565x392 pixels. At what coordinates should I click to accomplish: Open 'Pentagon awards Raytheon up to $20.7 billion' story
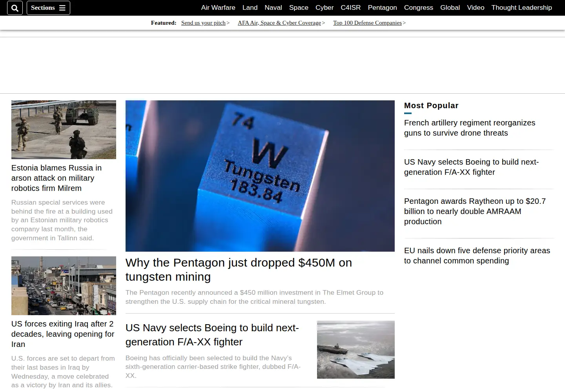(x=475, y=211)
